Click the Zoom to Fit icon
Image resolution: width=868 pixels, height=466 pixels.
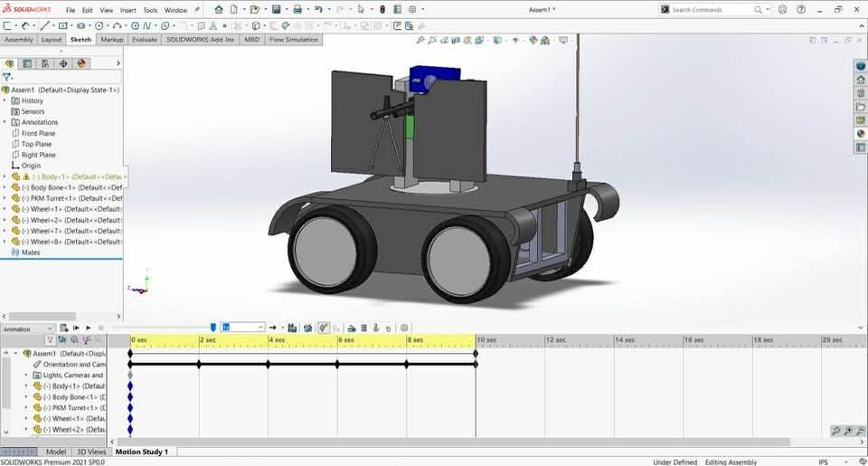pos(420,41)
